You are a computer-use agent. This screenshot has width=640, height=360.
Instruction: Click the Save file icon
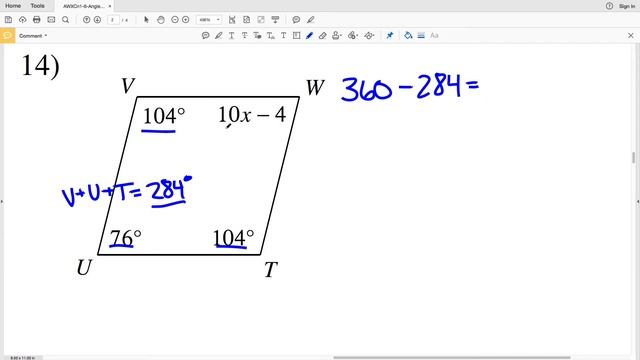tap(8, 20)
